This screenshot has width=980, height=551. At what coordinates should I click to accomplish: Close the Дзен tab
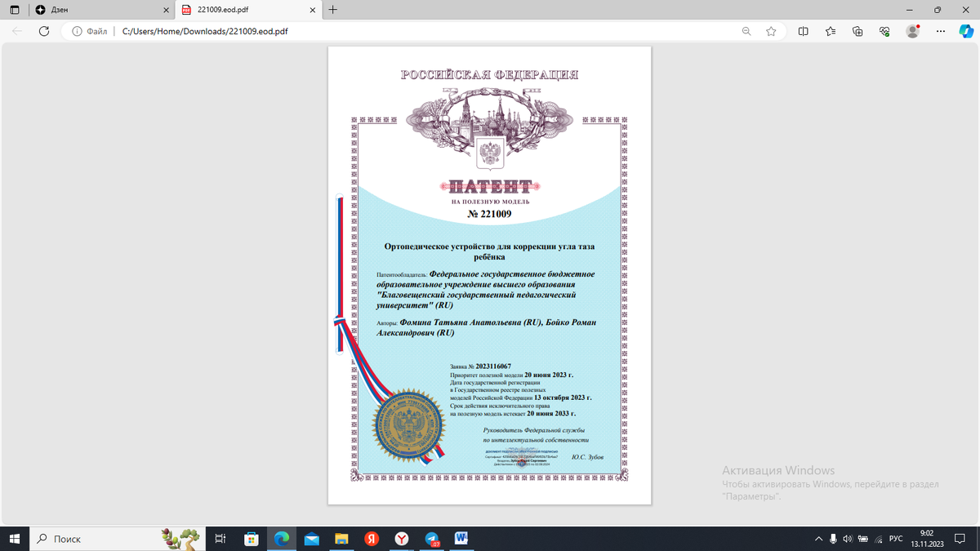coord(167,10)
